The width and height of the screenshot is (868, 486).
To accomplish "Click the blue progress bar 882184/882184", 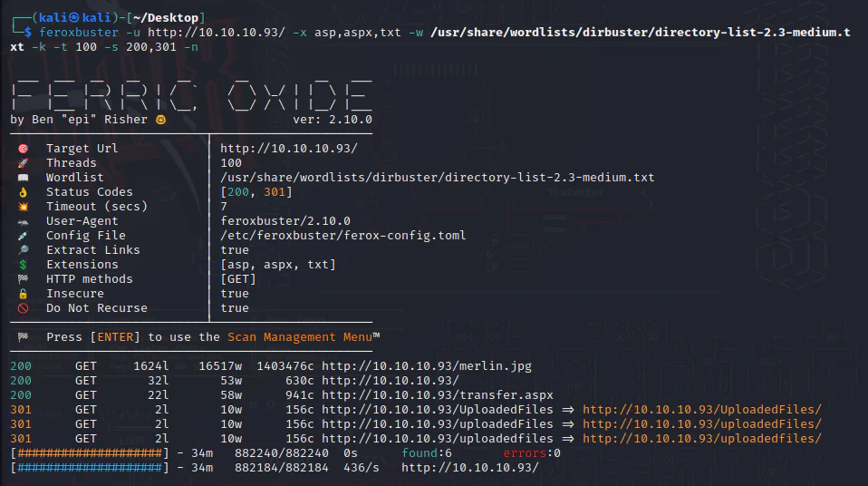I will click(x=90, y=468).
